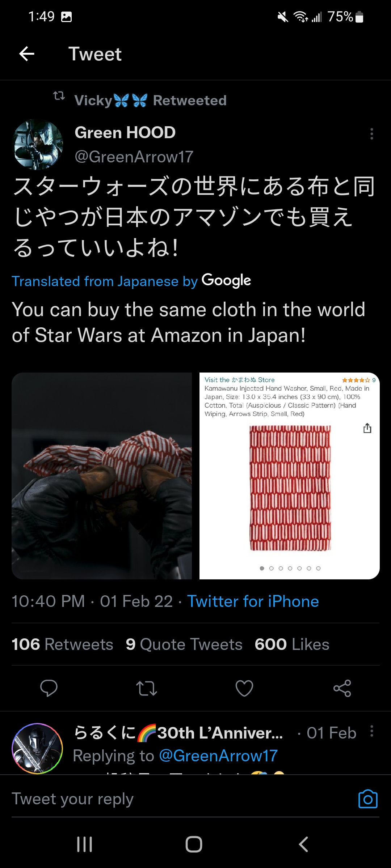
Task: Like the tweet with the heart icon
Action: pyautogui.click(x=244, y=688)
